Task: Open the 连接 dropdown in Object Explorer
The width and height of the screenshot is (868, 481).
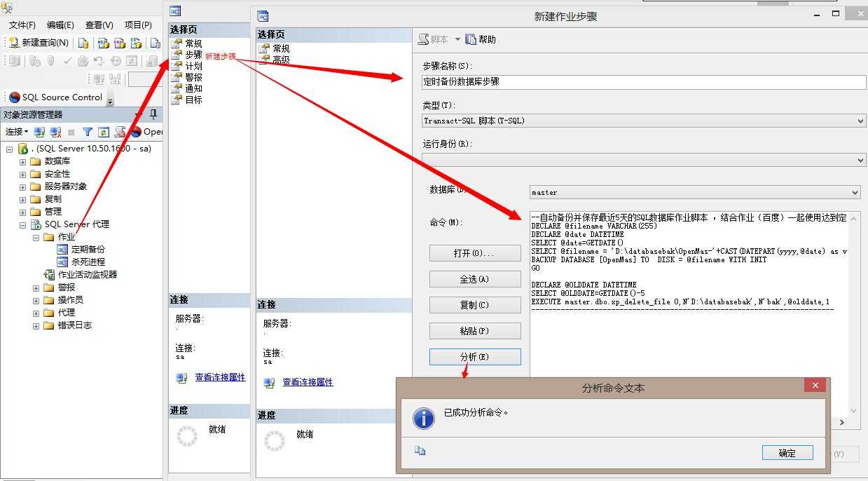Action: coord(17,132)
